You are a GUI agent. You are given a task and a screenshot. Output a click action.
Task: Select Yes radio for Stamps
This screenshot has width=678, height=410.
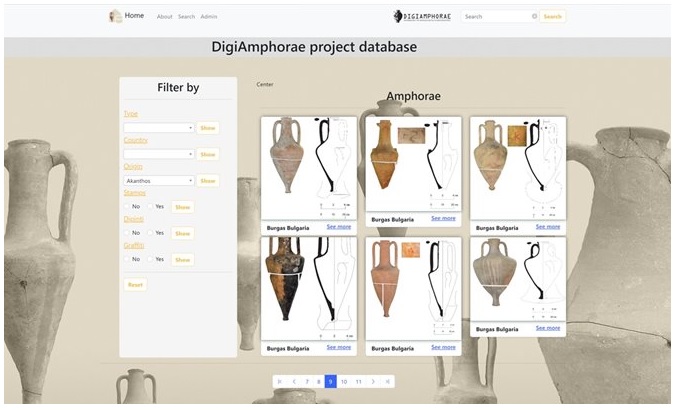[x=150, y=207]
